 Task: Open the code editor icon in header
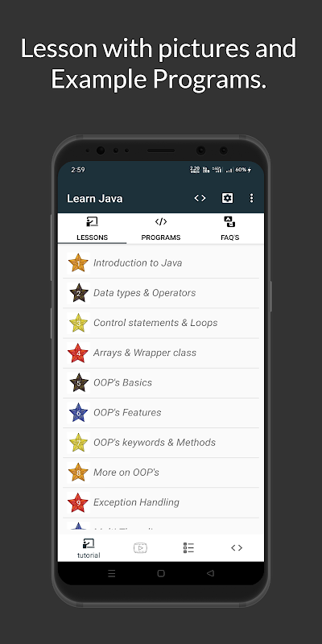point(200,198)
